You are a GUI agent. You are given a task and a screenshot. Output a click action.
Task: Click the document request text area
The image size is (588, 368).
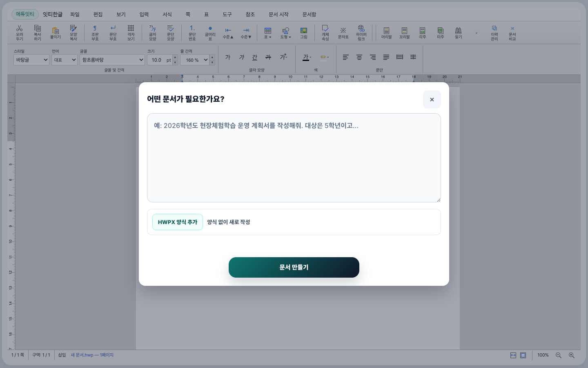coord(294,158)
